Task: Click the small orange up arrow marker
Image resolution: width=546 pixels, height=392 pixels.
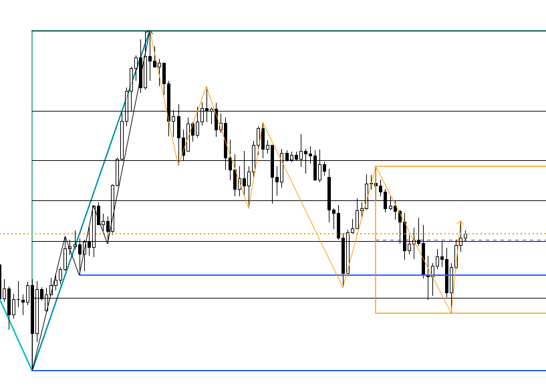Action: click(x=460, y=222)
